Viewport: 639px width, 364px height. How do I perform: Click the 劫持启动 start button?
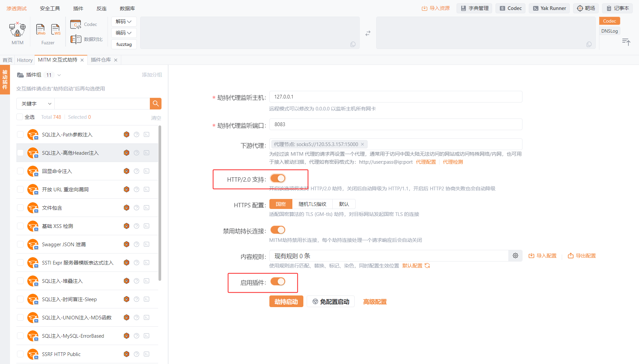(286, 301)
